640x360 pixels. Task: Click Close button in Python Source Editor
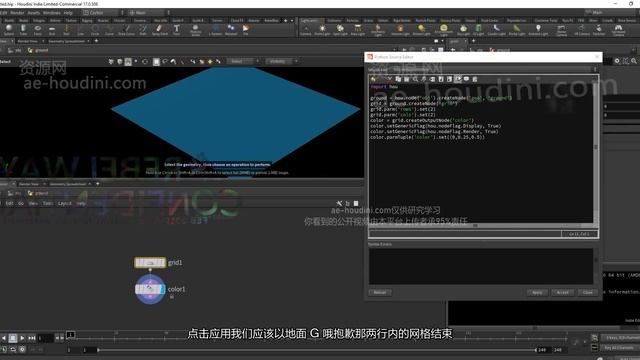tap(587, 292)
